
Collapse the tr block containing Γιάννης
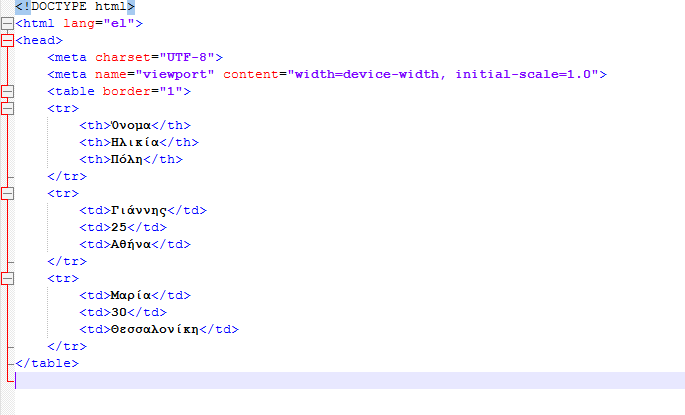pos(7,194)
